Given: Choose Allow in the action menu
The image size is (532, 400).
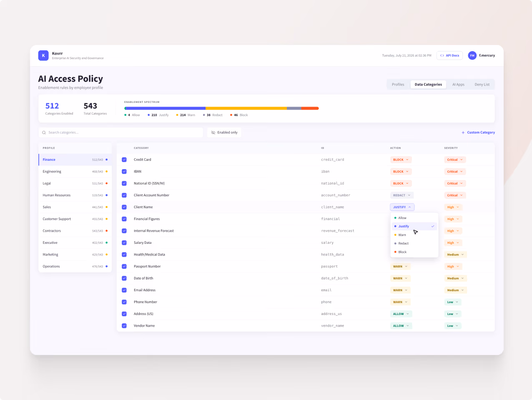Looking at the screenshot, I should pyautogui.click(x=414, y=218).
